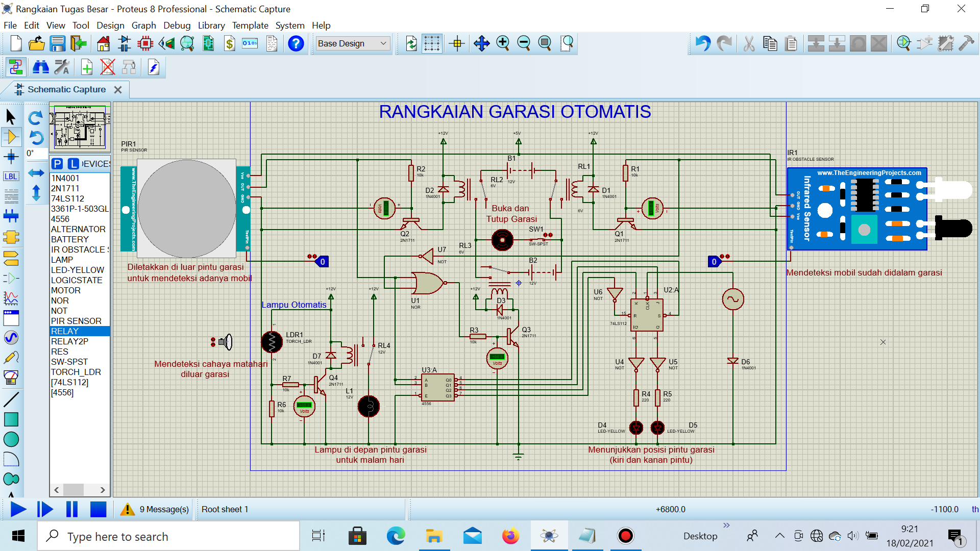Rotate clockwise using the rotation icon
The height and width of the screenshot is (551, 980).
click(35, 118)
